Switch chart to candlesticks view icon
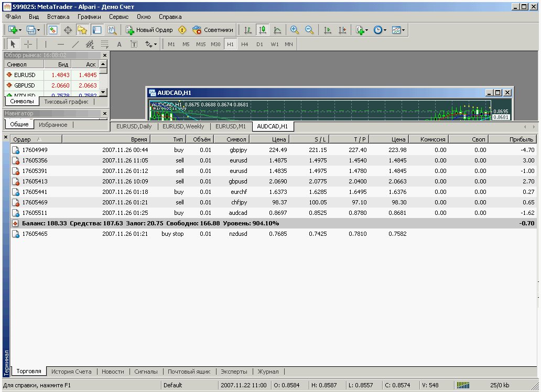The height and width of the screenshot is (392, 541). click(263, 30)
